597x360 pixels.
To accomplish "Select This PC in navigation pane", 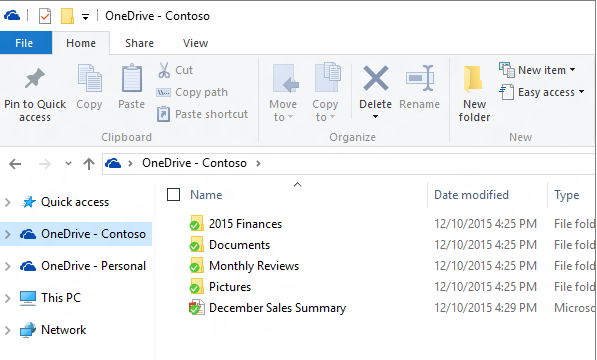I will (x=61, y=298).
